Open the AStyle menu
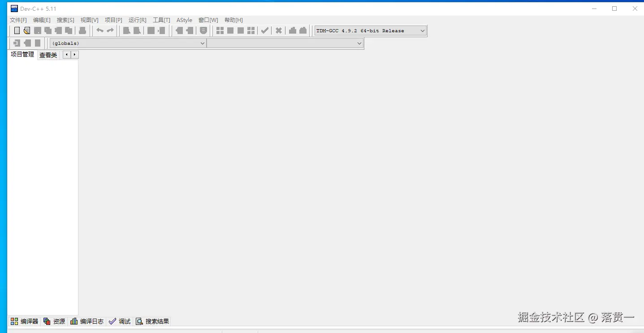 (184, 20)
